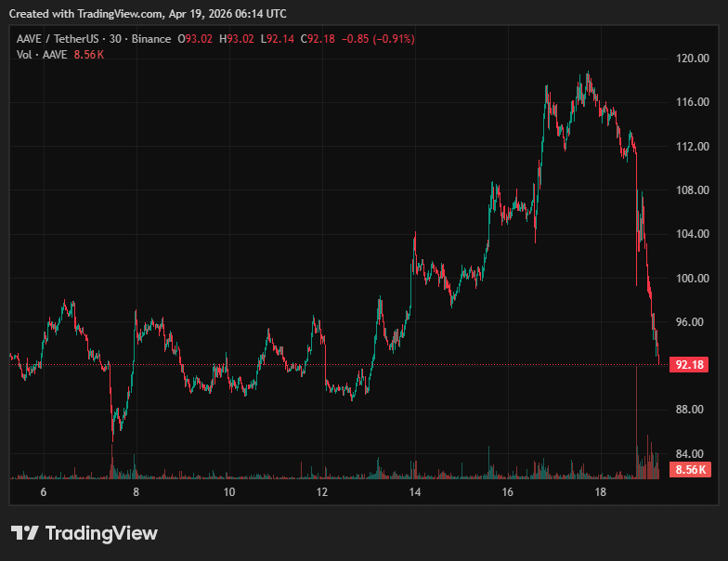Screen dimensions: 728x561
Task: Click the 120.00 price axis label
Action: point(693,59)
